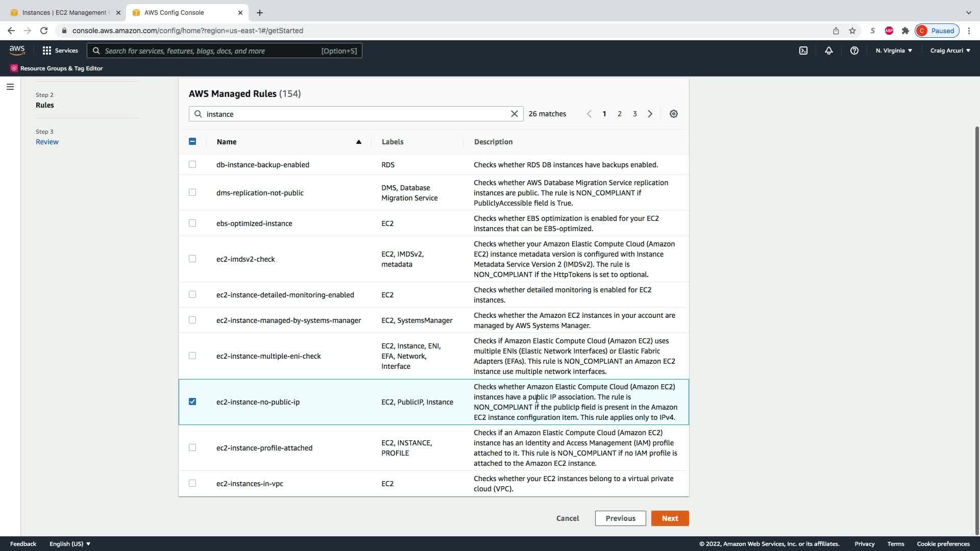Click the orange Next button
This screenshot has height=551, width=980.
point(670,518)
